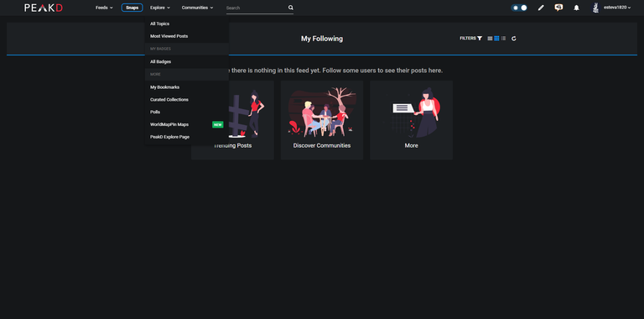Click the esteva1820 profile avatar
This screenshot has height=319, width=644.
pyautogui.click(x=595, y=8)
